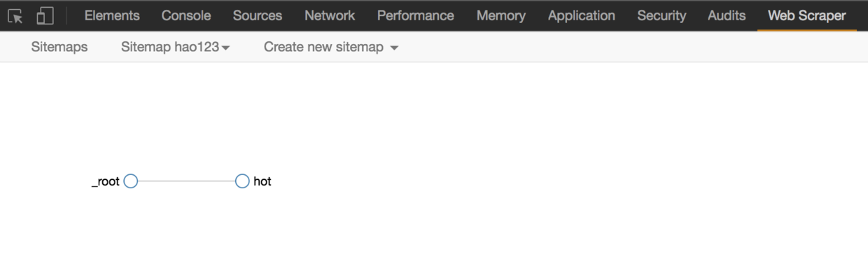Select the hot node circle
The image size is (868, 266).
pos(242,181)
